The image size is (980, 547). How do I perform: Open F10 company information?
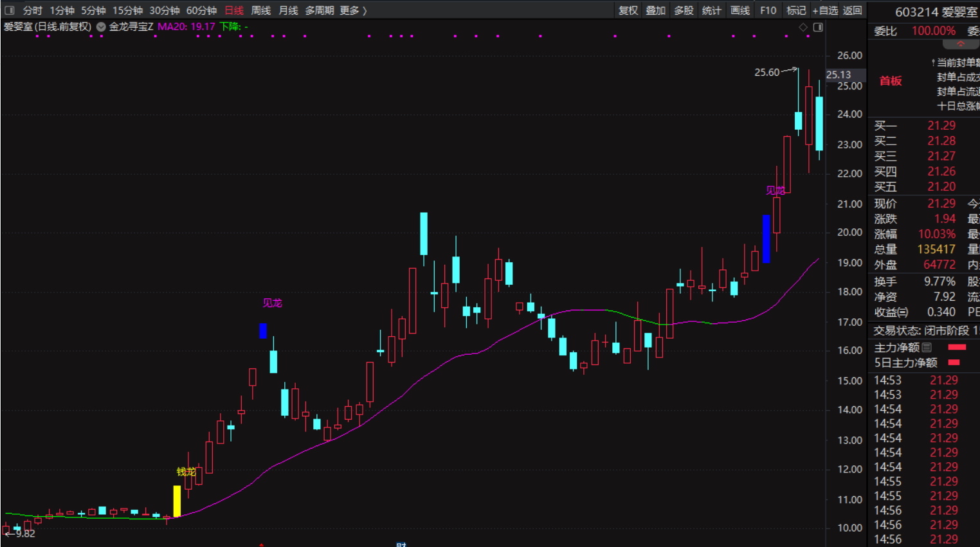[x=768, y=10]
